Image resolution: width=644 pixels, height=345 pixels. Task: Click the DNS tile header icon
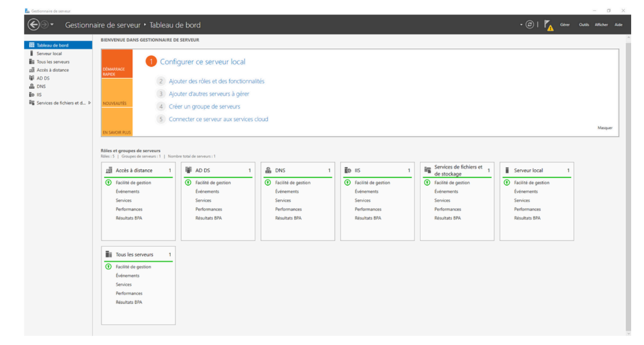(x=268, y=170)
